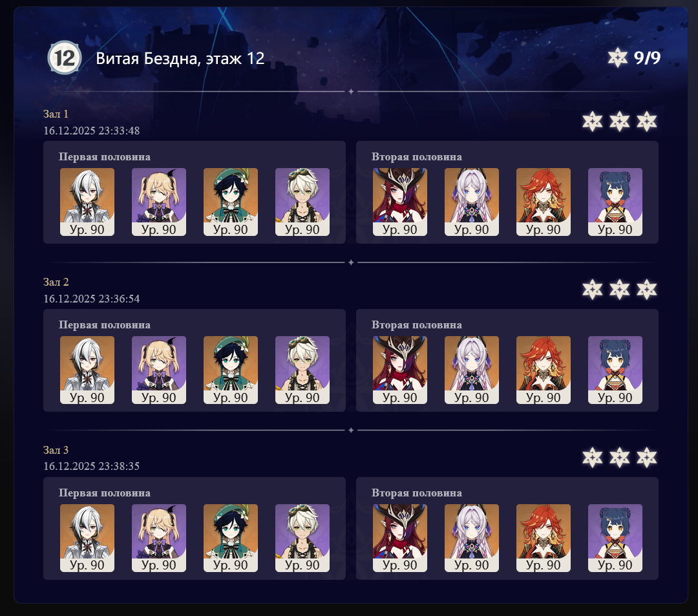This screenshot has width=698, height=616.
Task: Click middle star of Зал 3 rating
Action: [620, 458]
